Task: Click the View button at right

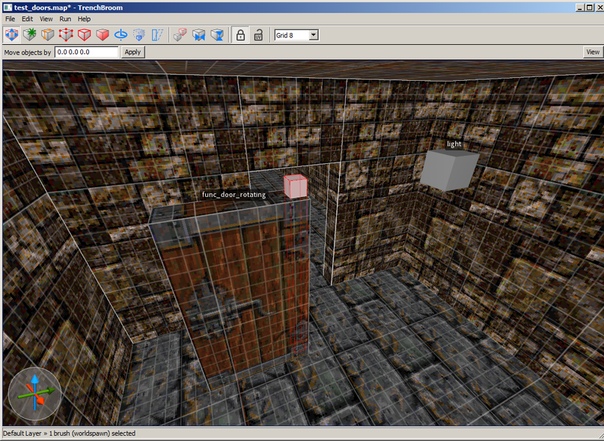Action: tap(593, 52)
